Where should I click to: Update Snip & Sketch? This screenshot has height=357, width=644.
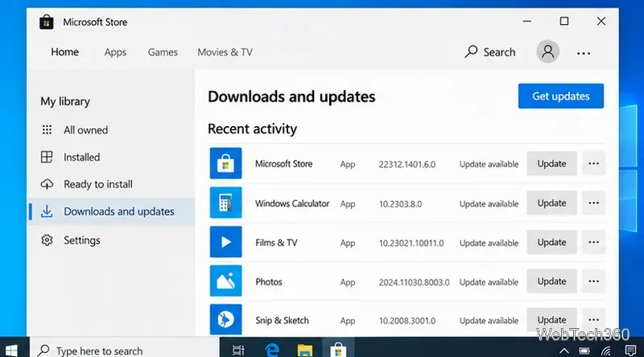551,320
